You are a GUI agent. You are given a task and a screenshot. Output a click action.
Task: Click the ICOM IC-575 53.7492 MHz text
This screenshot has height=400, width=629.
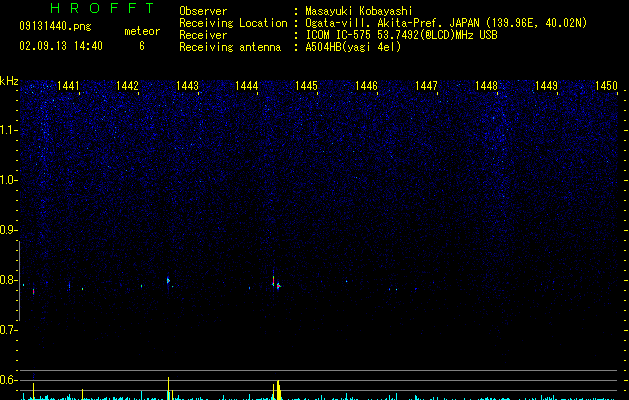pyautogui.click(x=402, y=35)
